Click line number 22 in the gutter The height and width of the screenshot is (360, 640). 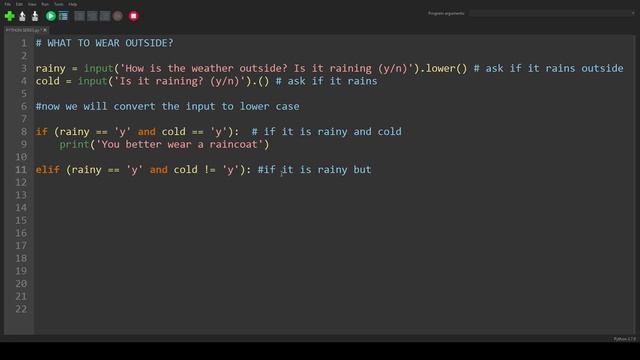tap(21, 309)
